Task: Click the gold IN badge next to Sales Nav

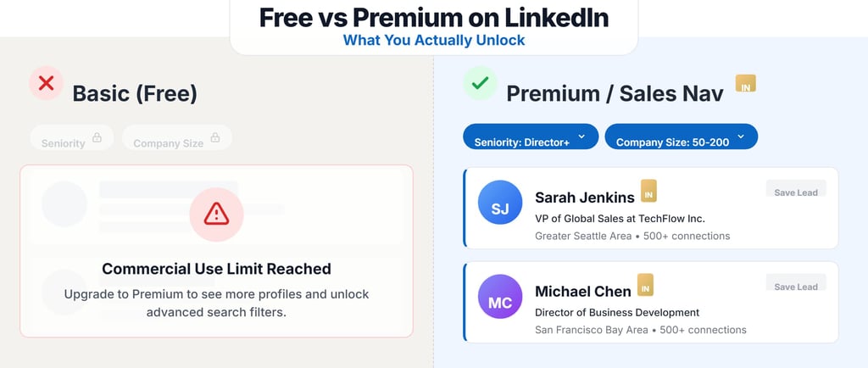Action: point(746,84)
